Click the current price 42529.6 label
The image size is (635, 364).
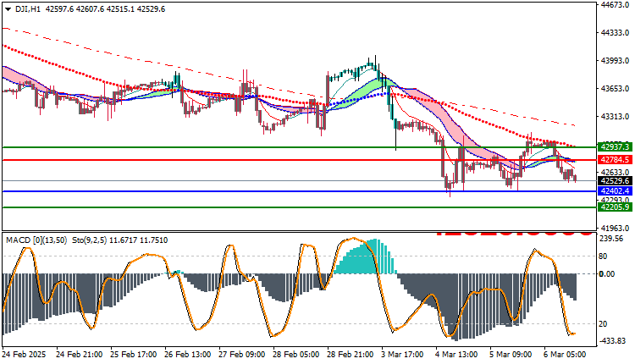point(615,181)
